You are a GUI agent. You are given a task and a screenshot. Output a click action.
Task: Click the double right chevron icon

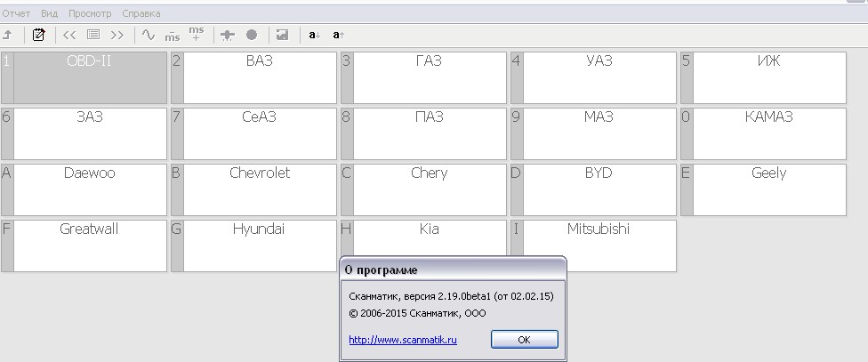tap(117, 35)
